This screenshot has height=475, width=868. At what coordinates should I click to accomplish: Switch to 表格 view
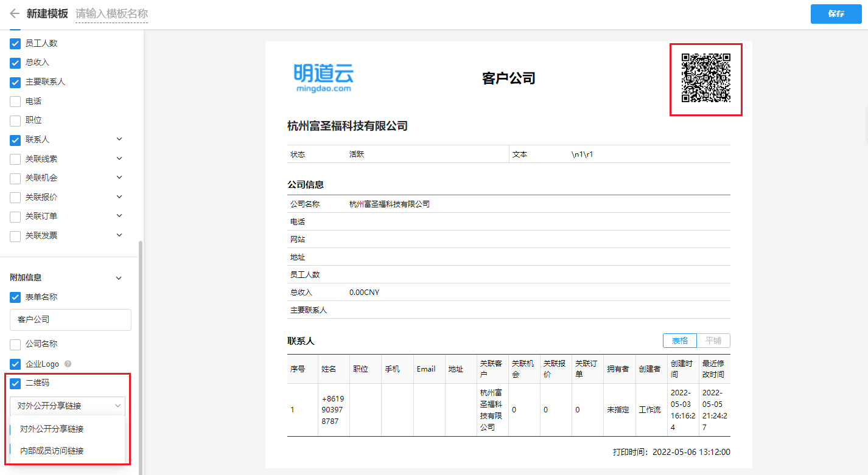(x=679, y=341)
